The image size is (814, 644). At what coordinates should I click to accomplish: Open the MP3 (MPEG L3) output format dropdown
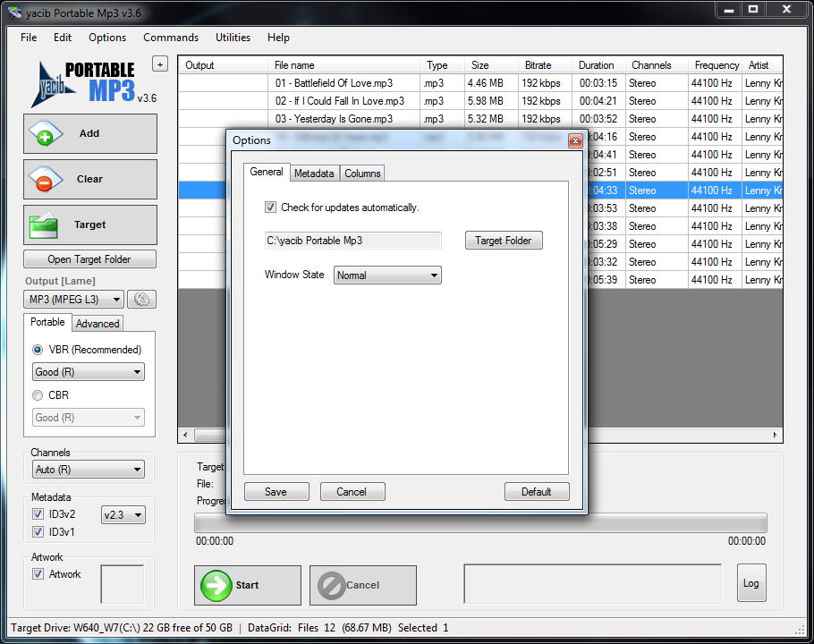pos(73,300)
